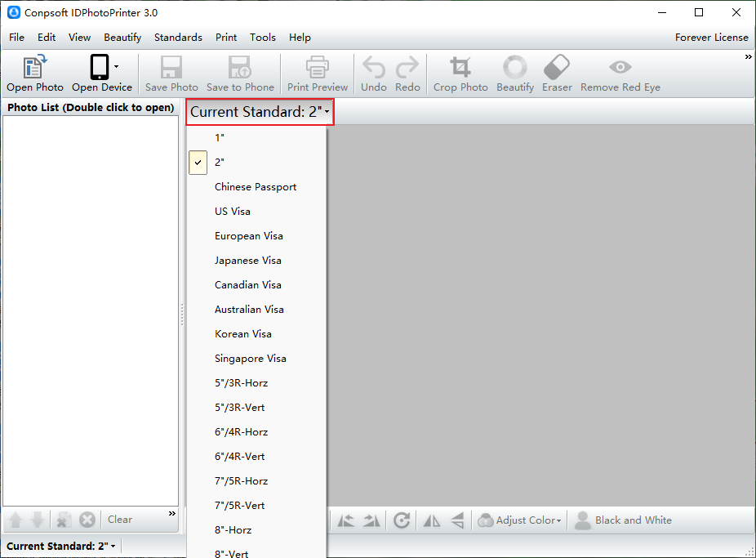The image size is (756, 558).
Task: Choose Australian Visa standard
Action: click(256, 310)
